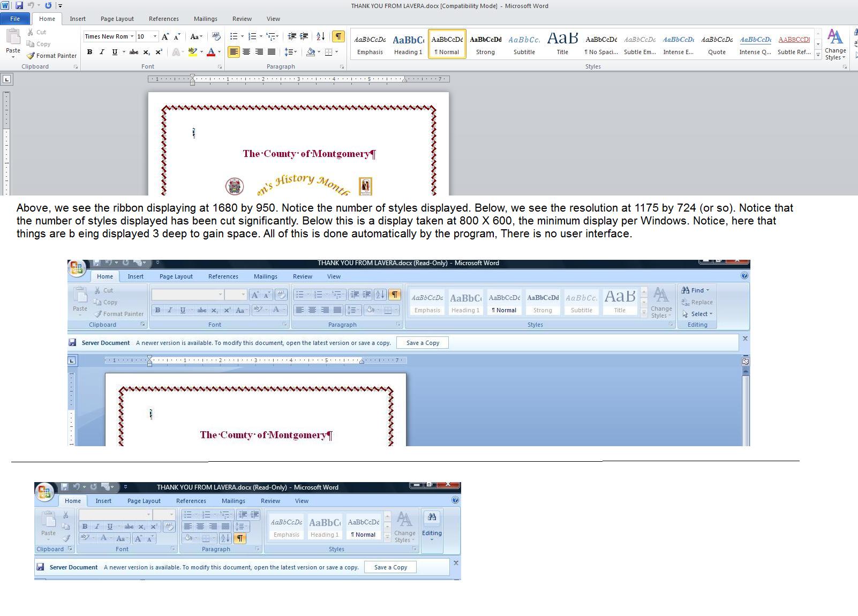Image resolution: width=858 pixels, height=616 pixels.
Task: Click Help icon in bottom Word window
Action: point(455,500)
